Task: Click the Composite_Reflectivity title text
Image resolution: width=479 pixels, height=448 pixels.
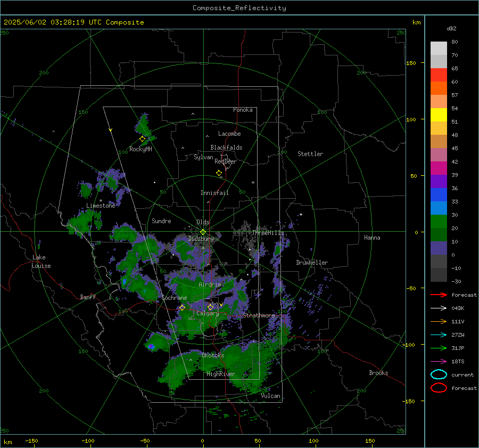Action: 240,8
